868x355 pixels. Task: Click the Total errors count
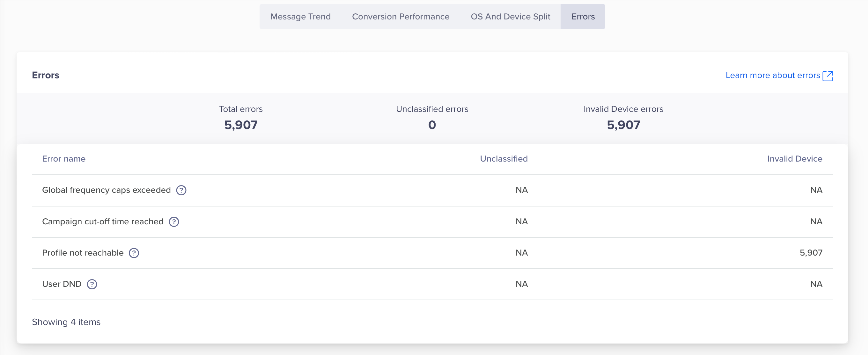240,125
